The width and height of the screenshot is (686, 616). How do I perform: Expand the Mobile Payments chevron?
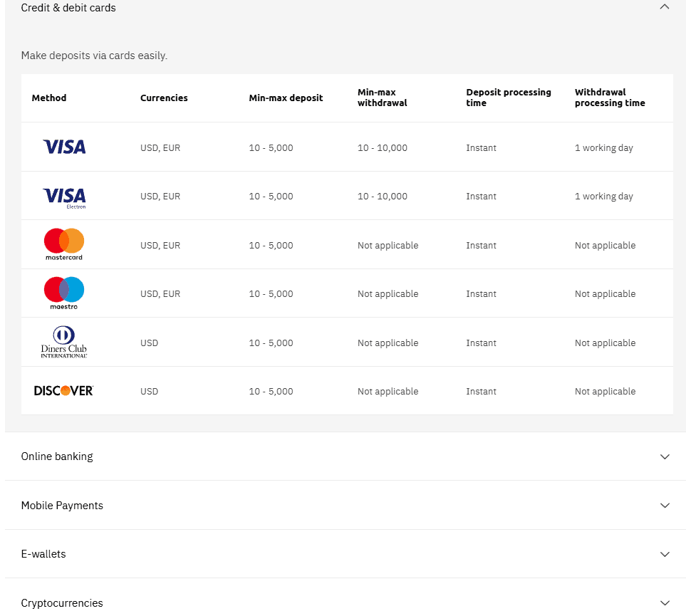coord(665,506)
